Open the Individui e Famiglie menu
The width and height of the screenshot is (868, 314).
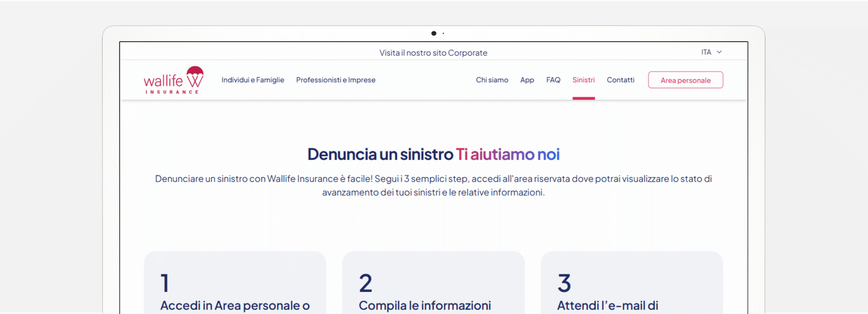tap(253, 80)
